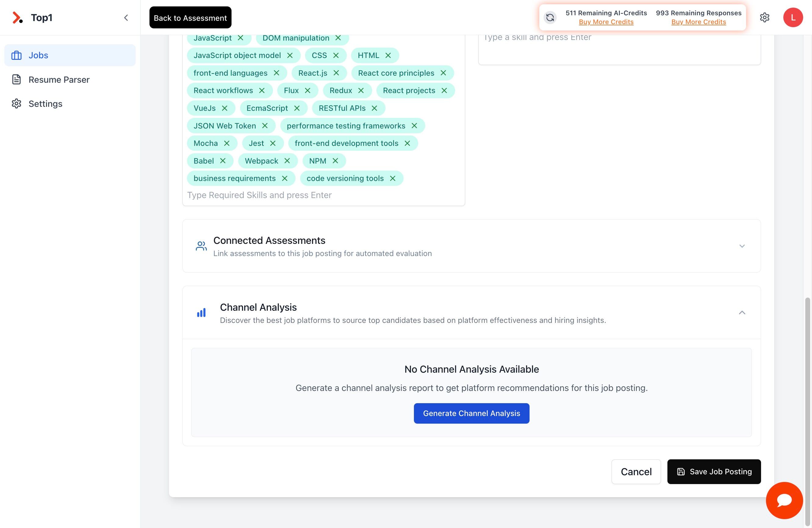Buy more AI-Credits link
The image size is (812, 528).
click(x=606, y=22)
